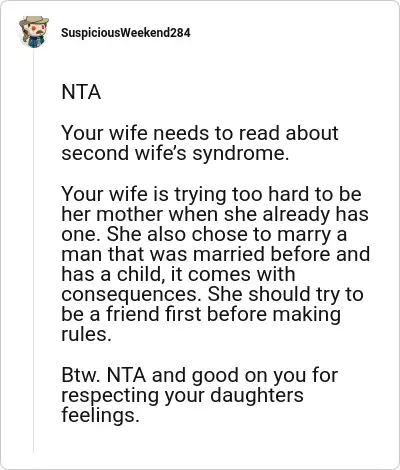Click the line "has a child, it comes with"
400x470 pixels.
pos(178,274)
